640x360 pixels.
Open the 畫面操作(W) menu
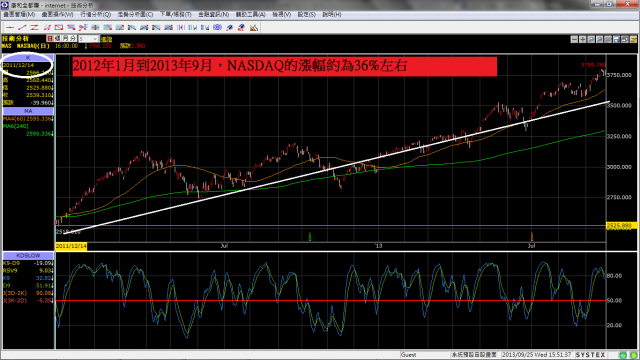pyautogui.click(x=58, y=14)
